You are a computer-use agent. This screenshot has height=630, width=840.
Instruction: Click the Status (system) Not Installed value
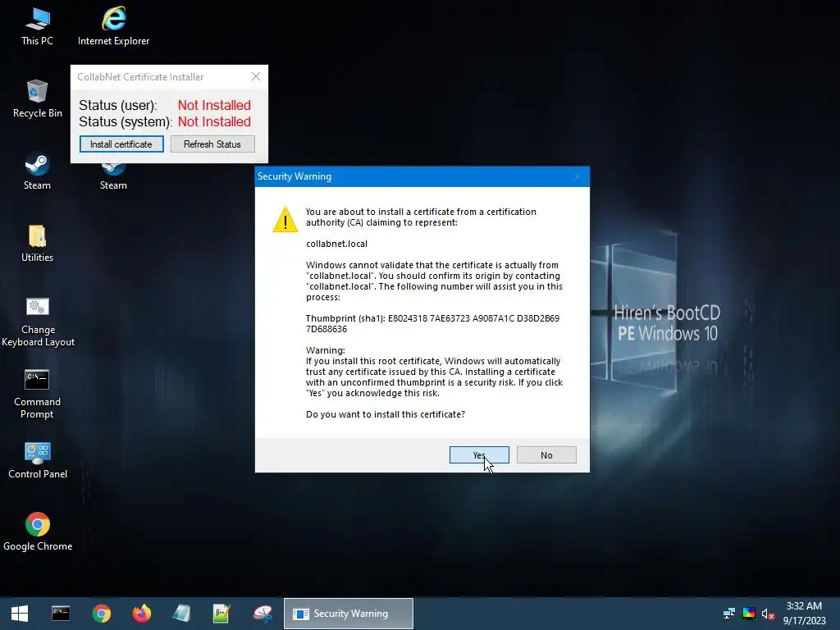tap(214, 121)
